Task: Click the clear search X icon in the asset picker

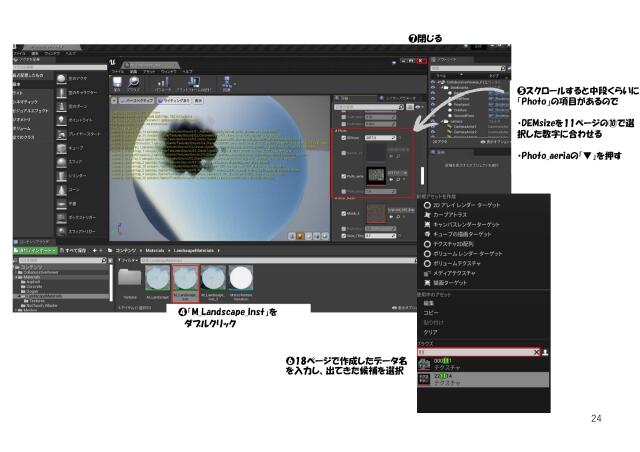Action: 537,352
